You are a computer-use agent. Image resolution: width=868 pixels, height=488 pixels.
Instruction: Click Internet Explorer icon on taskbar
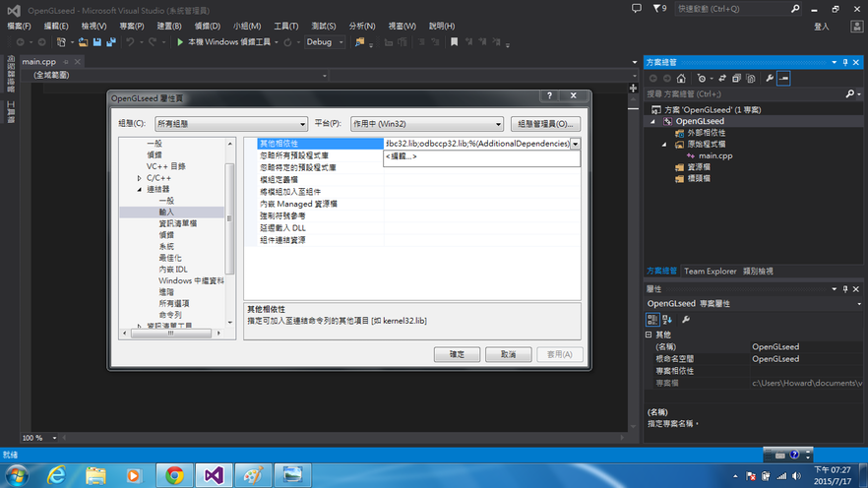[56, 475]
